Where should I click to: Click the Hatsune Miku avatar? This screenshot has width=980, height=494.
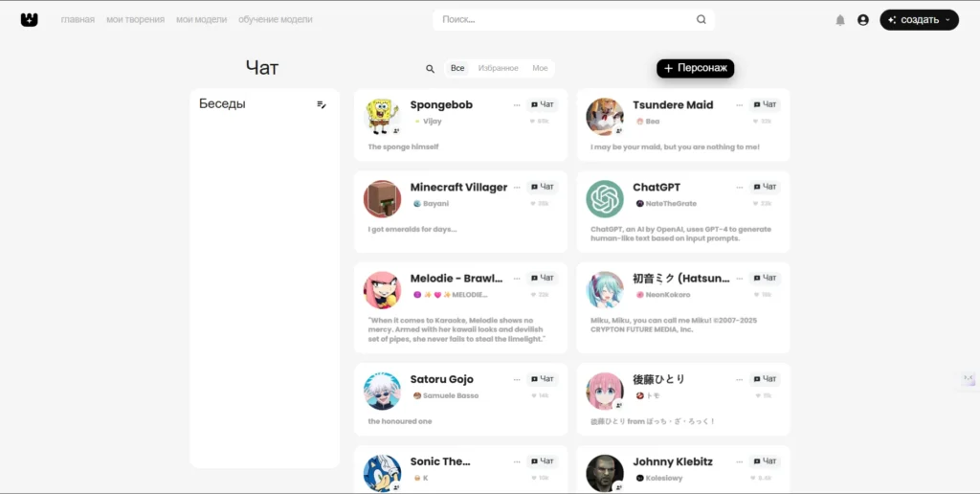point(605,290)
